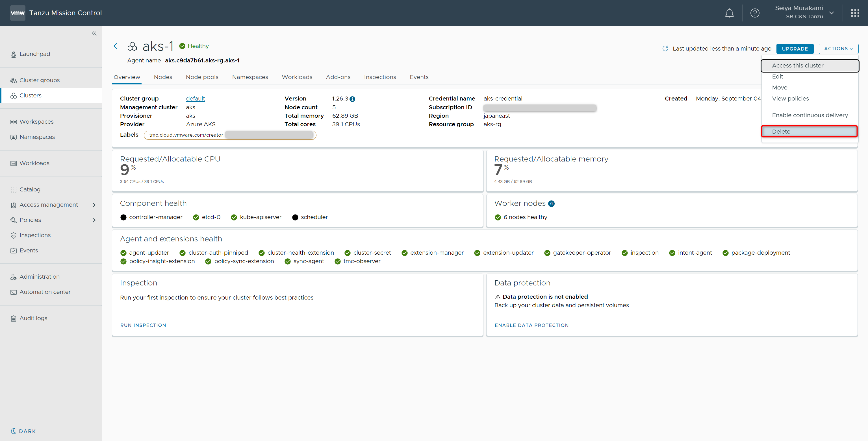Viewport: 868px width, 441px height.
Task: Open the default cluster group link
Action: pos(195,99)
